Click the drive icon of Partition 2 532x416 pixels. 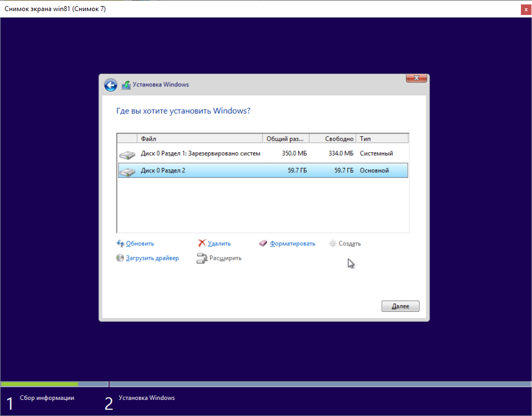[x=127, y=172]
